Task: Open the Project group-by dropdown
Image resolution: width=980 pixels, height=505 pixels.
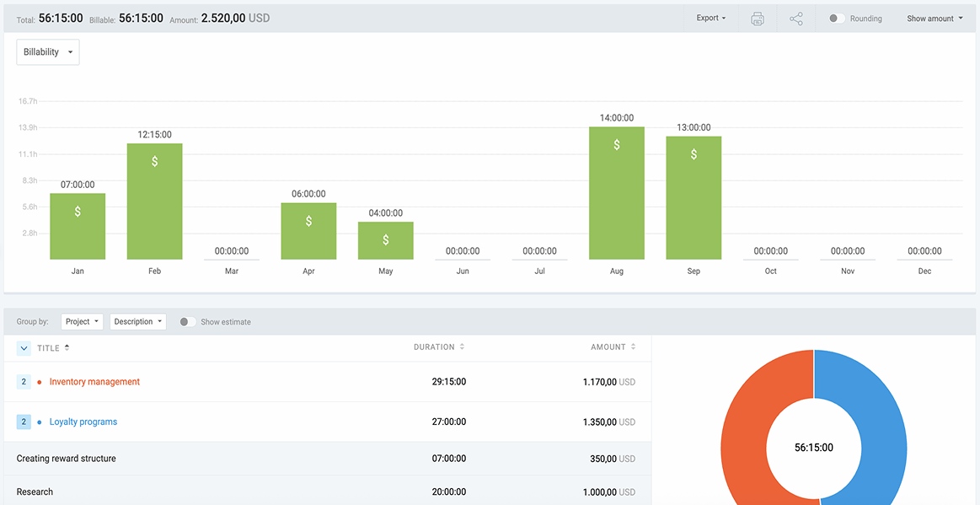Action: [x=82, y=321]
